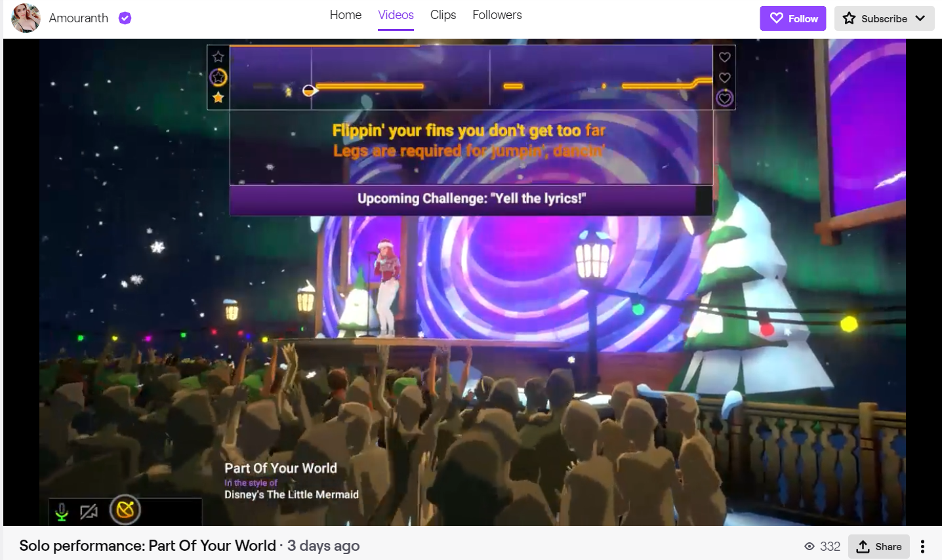Toggle the green microphone icon

tap(62, 511)
